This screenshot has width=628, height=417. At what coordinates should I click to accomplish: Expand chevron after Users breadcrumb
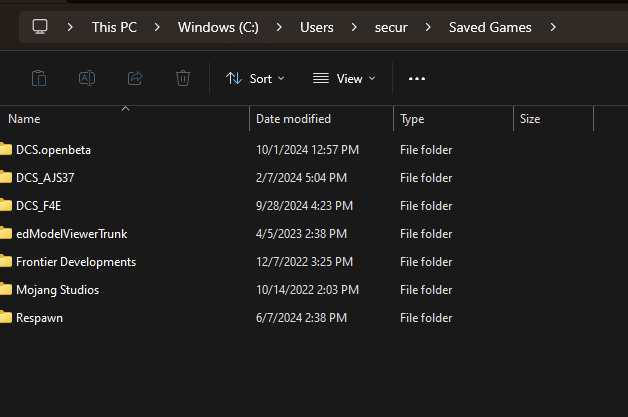pyautogui.click(x=354, y=27)
